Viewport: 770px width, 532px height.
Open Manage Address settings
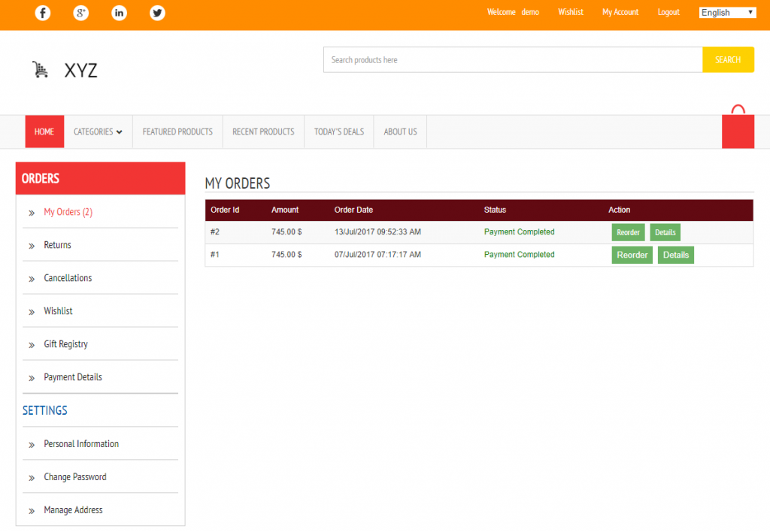point(73,510)
